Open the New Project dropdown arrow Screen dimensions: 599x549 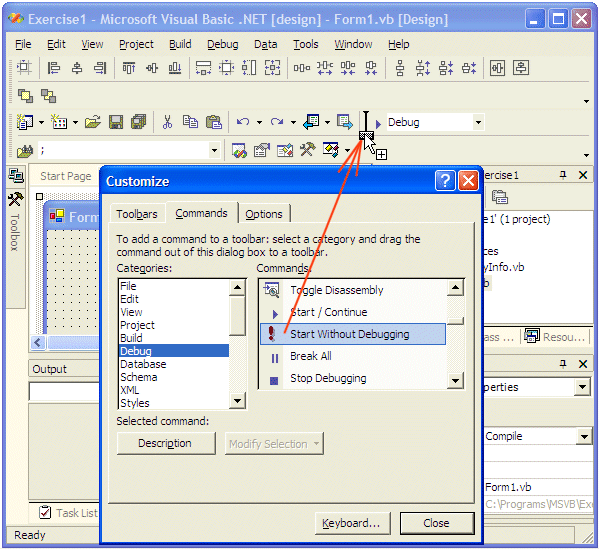(x=41, y=123)
